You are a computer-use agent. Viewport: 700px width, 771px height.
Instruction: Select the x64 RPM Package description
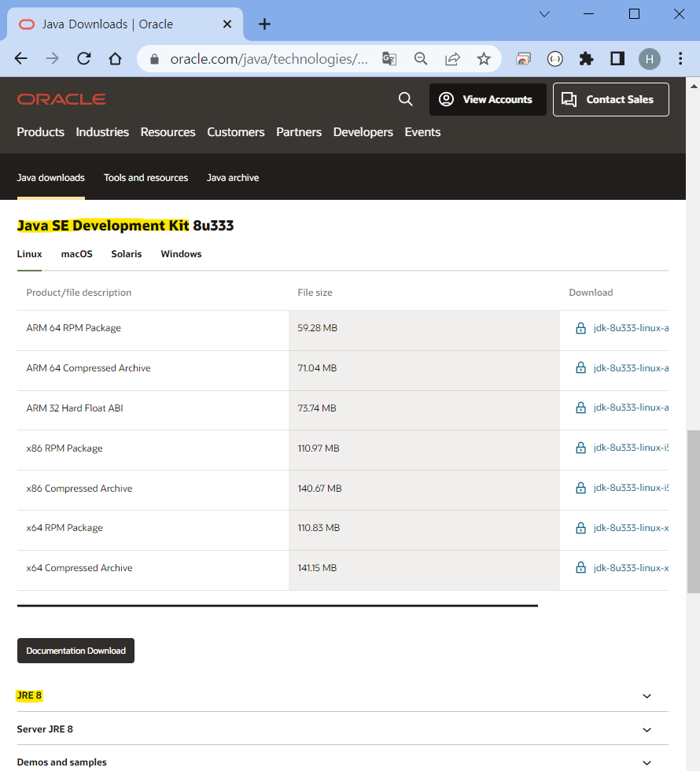(x=64, y=528)
